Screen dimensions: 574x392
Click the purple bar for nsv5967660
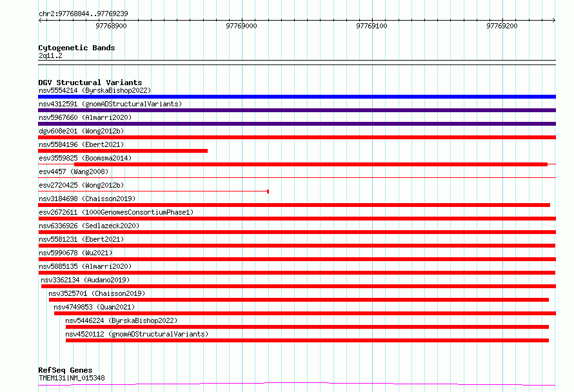(297, 124)
